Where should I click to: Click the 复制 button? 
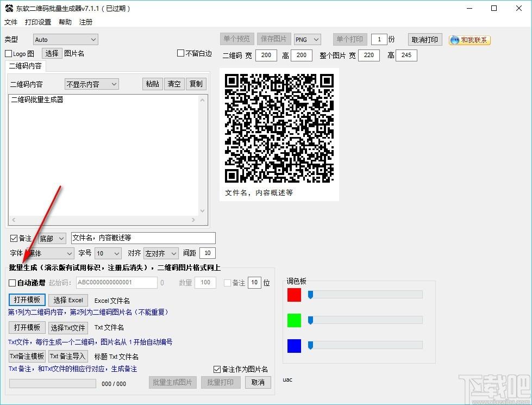[196, 84]
